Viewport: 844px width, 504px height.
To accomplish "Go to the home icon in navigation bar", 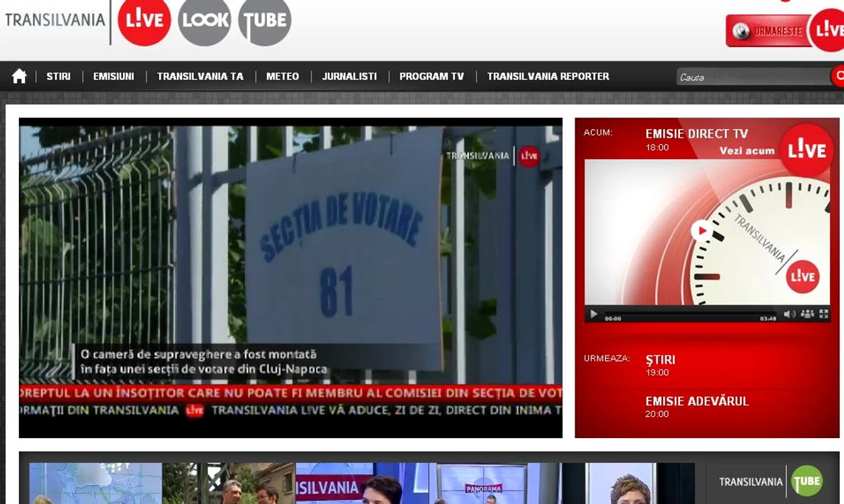I will click(x=19, y=76).
